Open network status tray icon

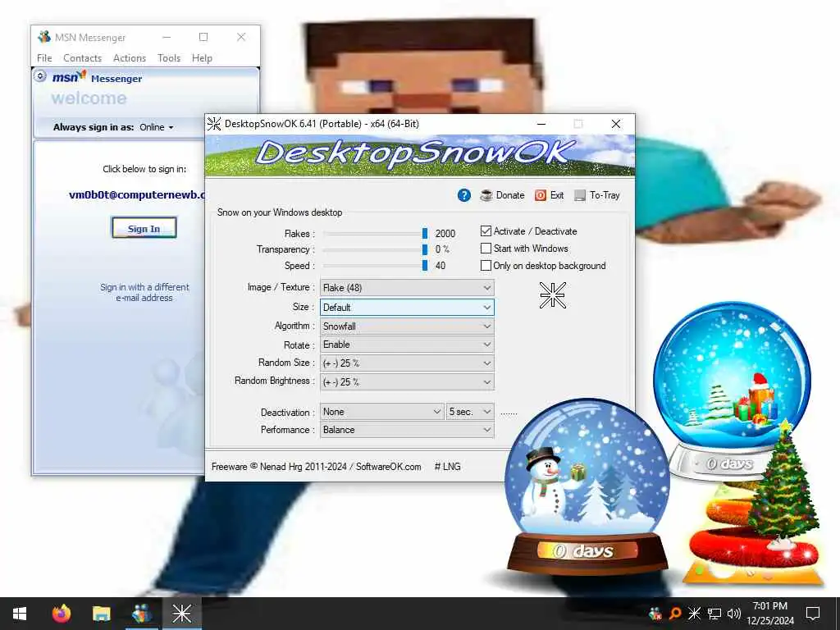(714, 614)
